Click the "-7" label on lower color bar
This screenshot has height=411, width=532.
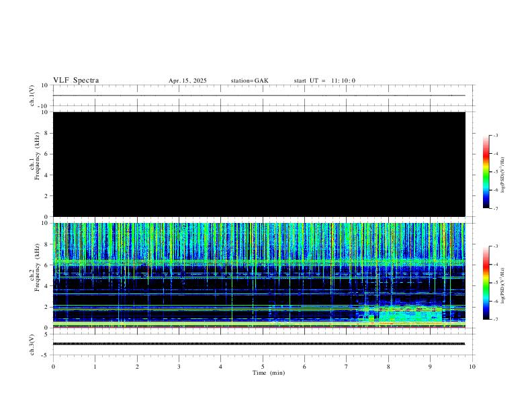pos(495,320)
